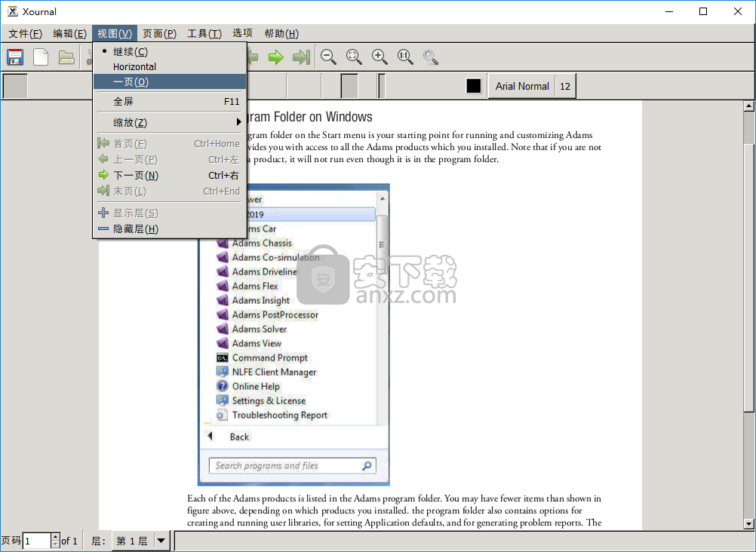Click 'Command Prompt' text in the document
Image resolution: width=756 pixels, height=552 pixels.
click(x=270, y=357)
